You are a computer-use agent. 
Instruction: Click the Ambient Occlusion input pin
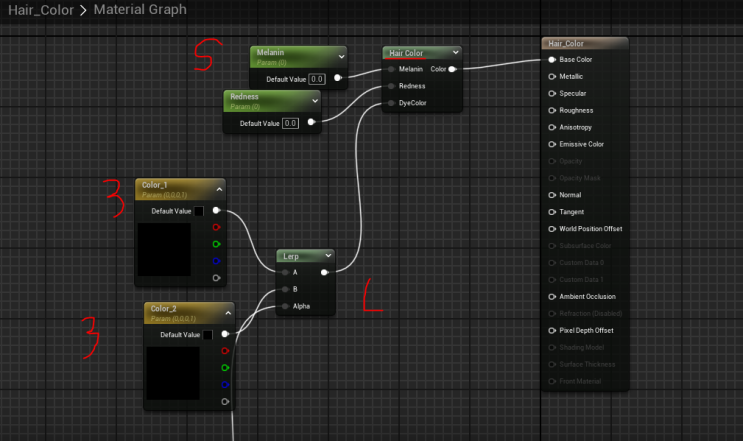coord(552,296)
